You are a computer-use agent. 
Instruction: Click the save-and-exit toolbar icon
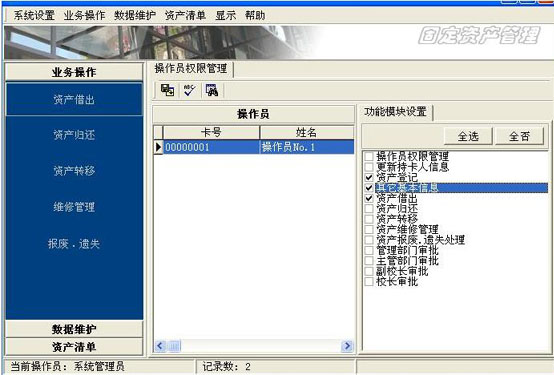167,90
